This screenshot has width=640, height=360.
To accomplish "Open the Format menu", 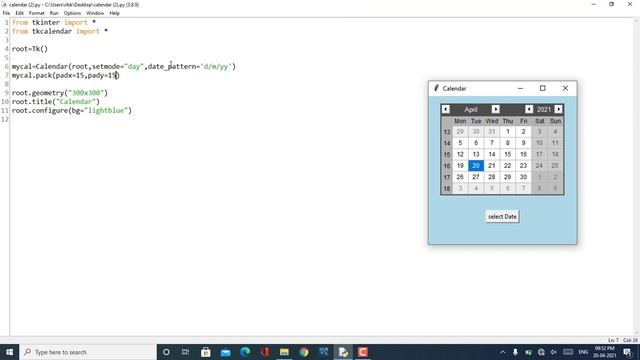I will [36, 13].
